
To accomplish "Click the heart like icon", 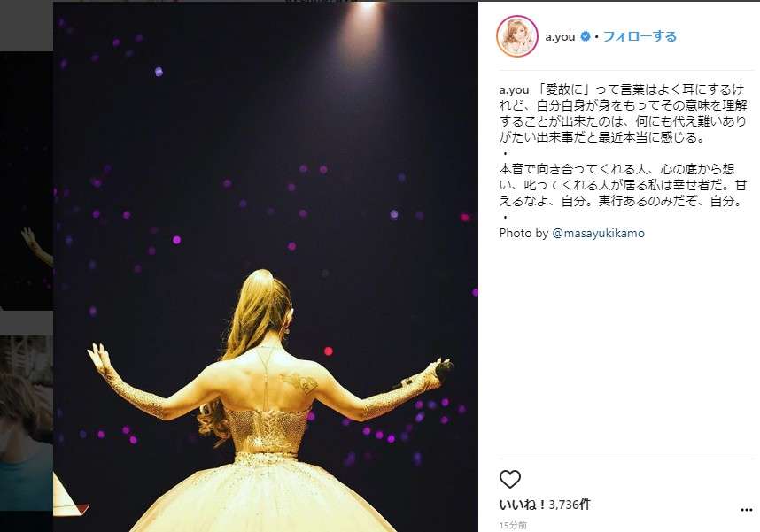I will tap(510, 479).
